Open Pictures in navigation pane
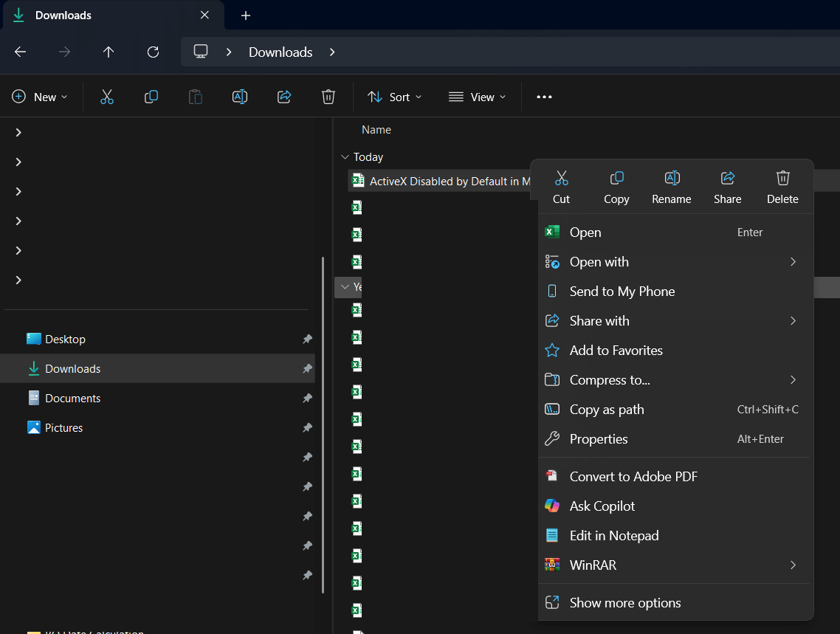The height and width of the screenshot is (634, 840). 157,427
